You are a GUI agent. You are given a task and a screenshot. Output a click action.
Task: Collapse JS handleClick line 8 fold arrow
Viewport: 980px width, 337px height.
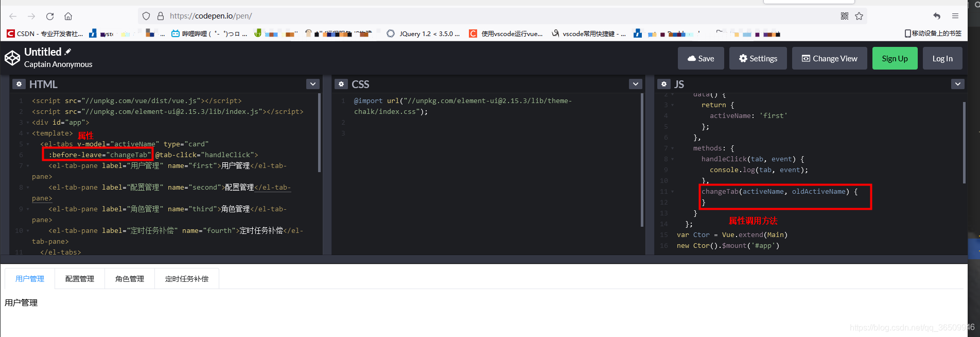[672, 159]
